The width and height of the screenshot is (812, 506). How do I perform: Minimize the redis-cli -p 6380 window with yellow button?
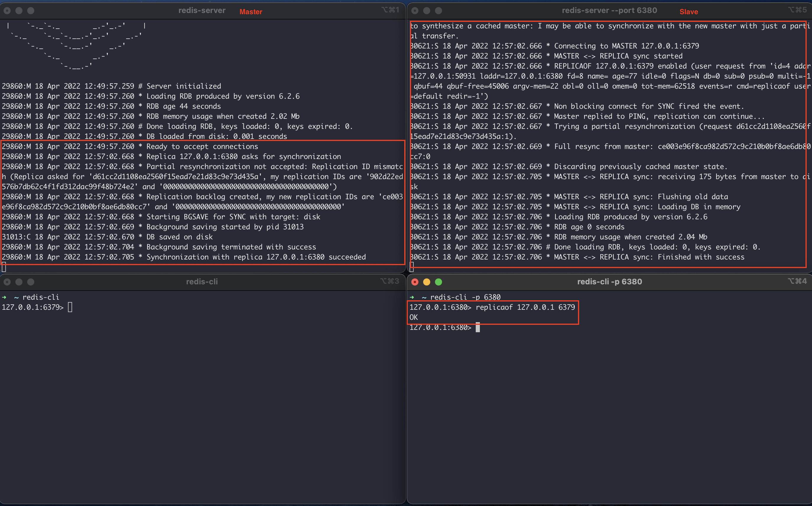tap(427, 282)
